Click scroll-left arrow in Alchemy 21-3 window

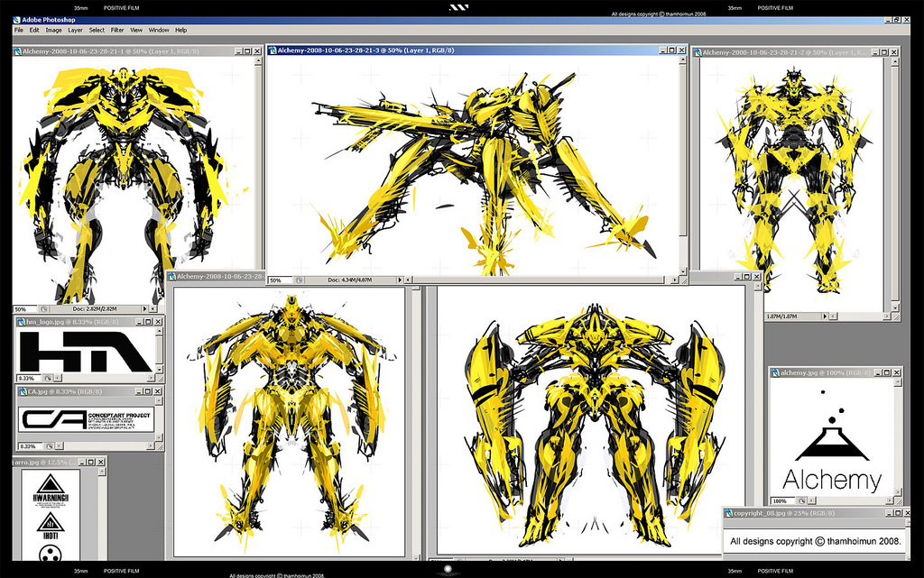(409, 280)
